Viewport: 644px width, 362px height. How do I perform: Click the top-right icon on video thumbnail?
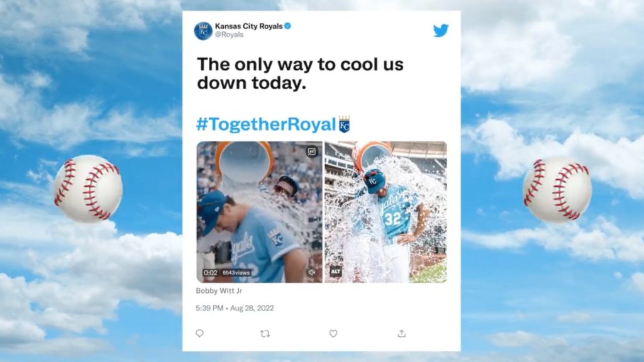click(312, 151)
